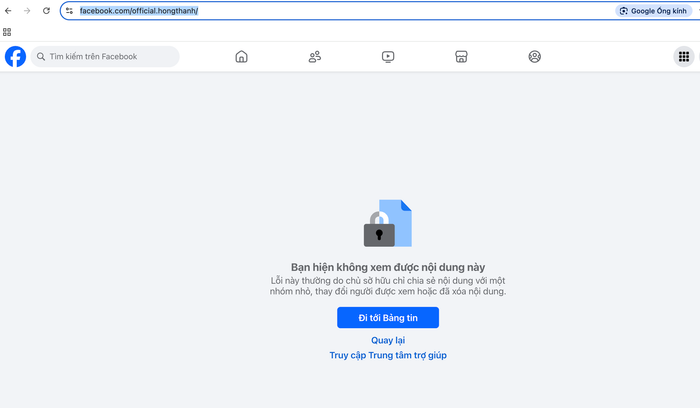The height and width of the screenshot is (408, 700).
Task: Open the apps grid in bookmarks bar
Action: pos(7,32)
